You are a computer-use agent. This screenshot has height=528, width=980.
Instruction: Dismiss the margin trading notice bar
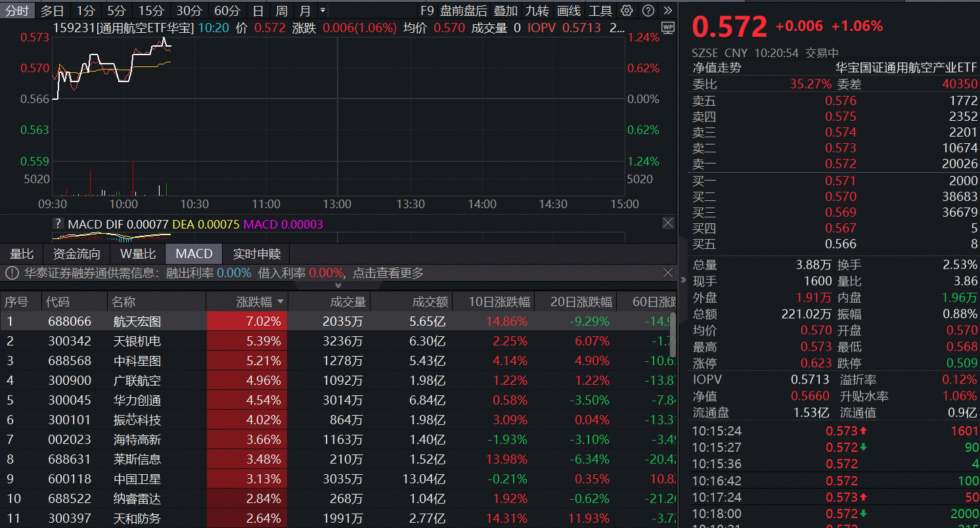pyautogui.click(x=668, y=273)
